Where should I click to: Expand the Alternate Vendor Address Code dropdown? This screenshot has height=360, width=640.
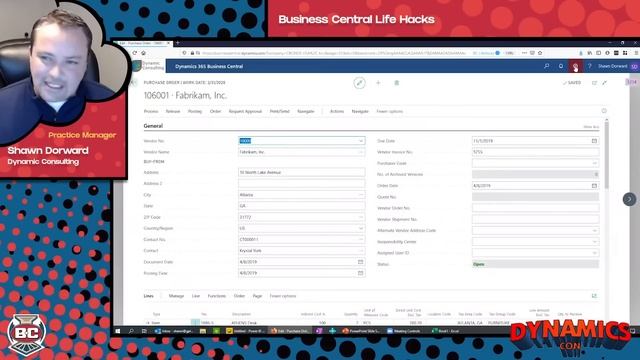(x=595, y=231)
